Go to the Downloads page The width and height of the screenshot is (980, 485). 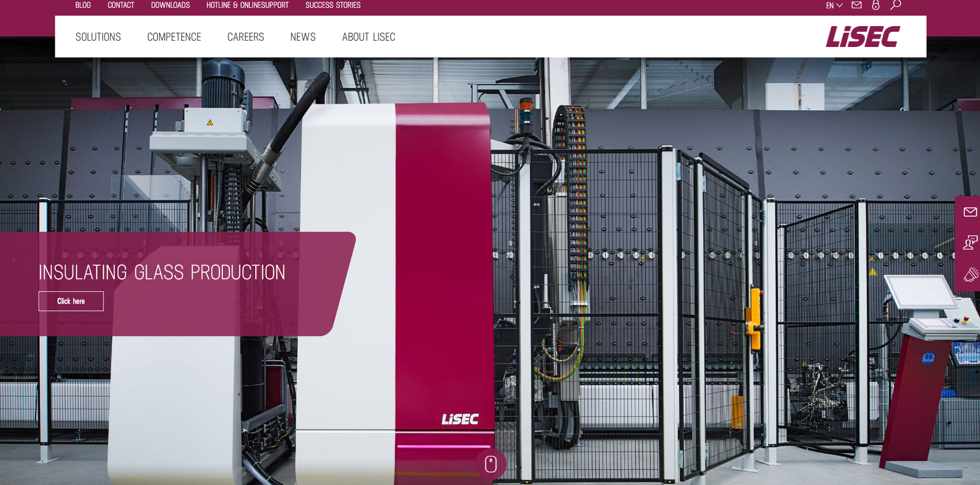(170, 5)
